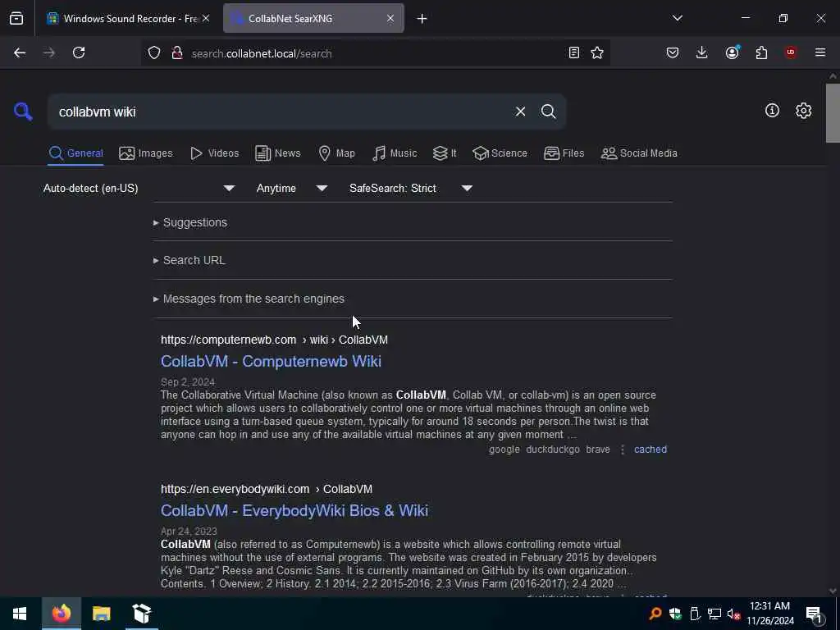Image resolution: width=840 pixels, height=630 pixels.
Task: Open the SearXNG about info icon
Action: click(772, 111)
